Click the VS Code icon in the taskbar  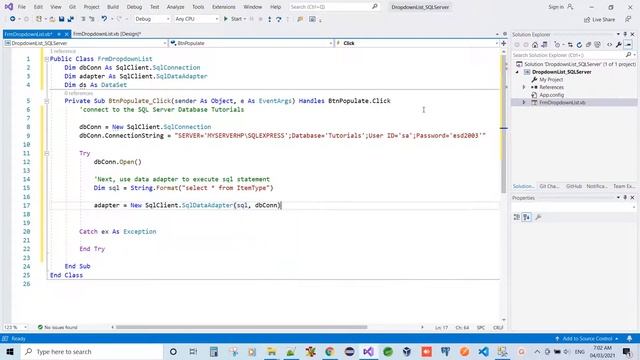484,351
